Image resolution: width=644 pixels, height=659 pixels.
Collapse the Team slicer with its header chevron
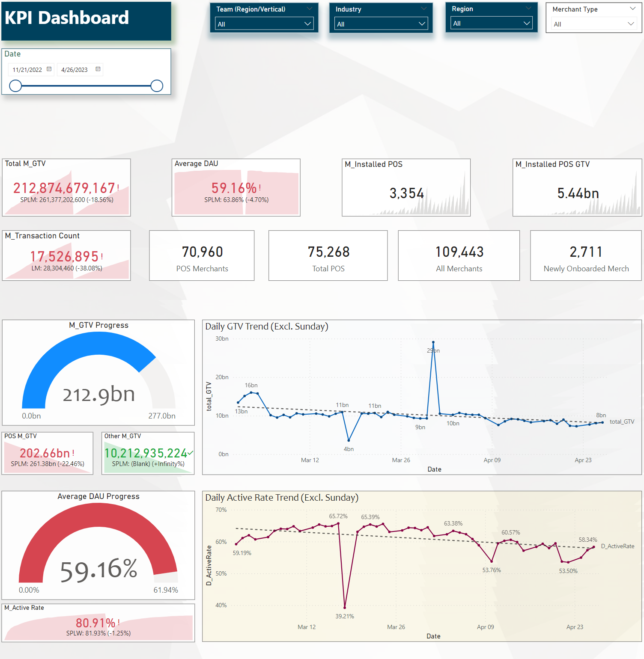point(310,8)
